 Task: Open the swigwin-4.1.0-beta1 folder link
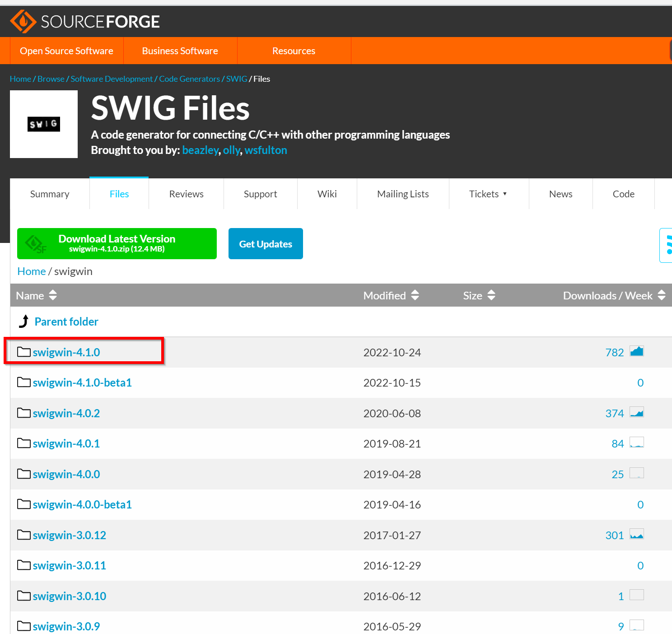(82, 382)
